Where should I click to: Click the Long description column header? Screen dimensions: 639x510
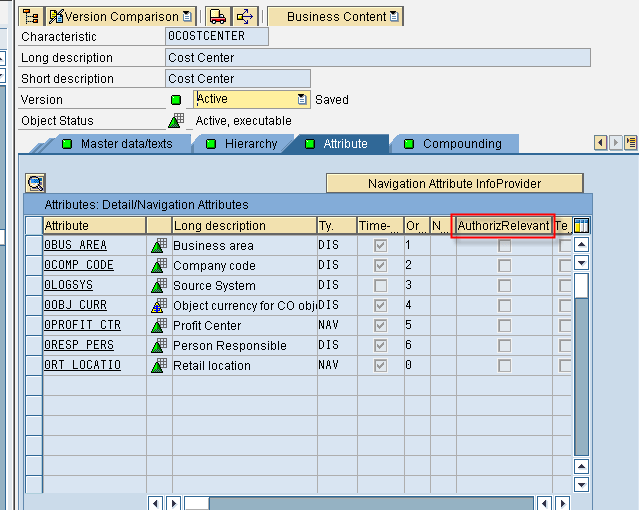pyautogui.click(x=245, y=225)
